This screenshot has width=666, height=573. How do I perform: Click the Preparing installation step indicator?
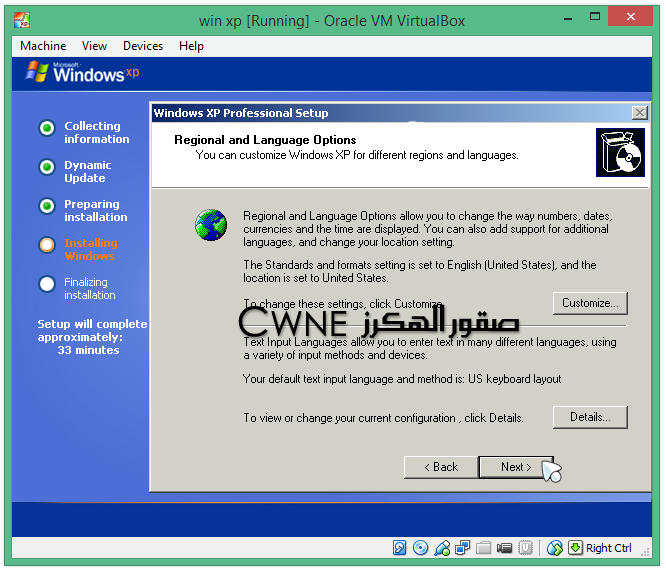47,206
